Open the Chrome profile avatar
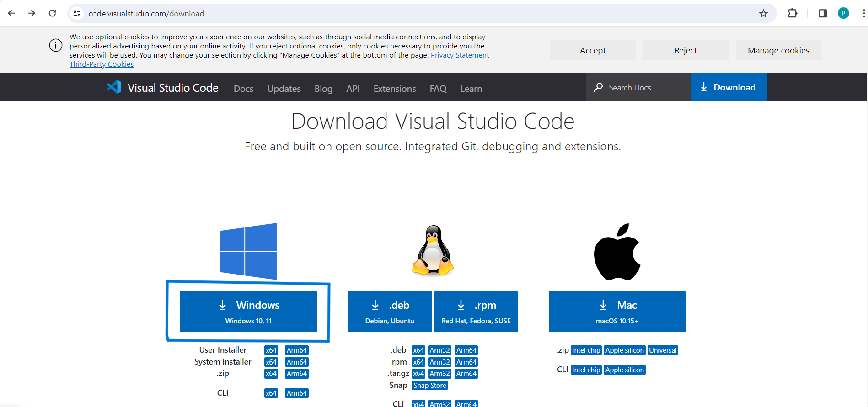The image size is (868, 407). [x=843, y=13]
